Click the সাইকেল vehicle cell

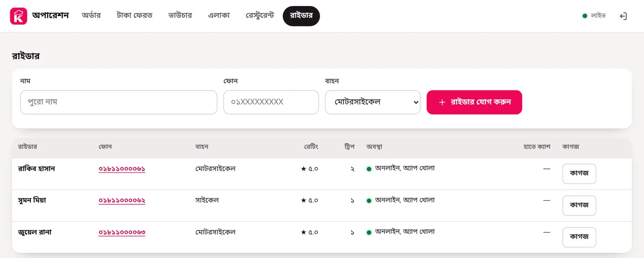(x=207, y=200)
